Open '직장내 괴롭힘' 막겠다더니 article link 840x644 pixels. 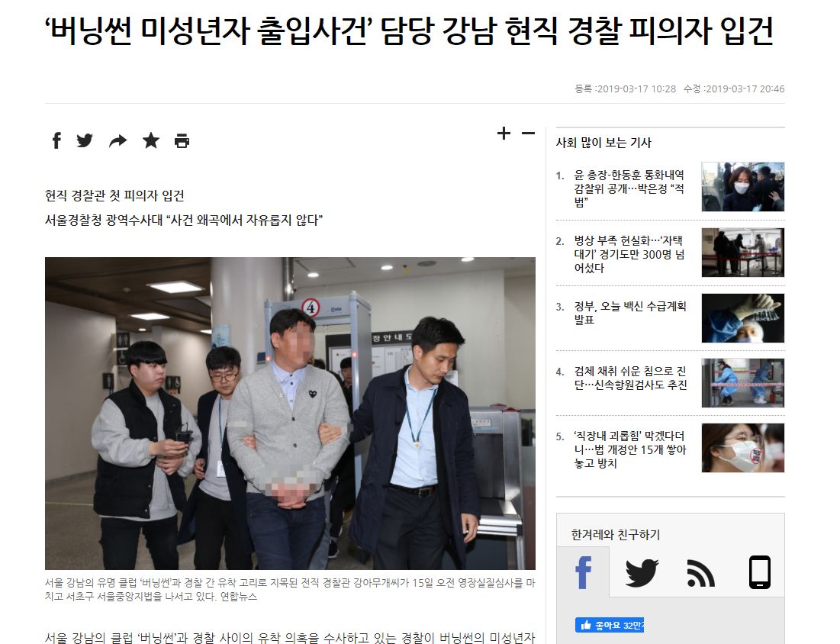coord(630,449)
